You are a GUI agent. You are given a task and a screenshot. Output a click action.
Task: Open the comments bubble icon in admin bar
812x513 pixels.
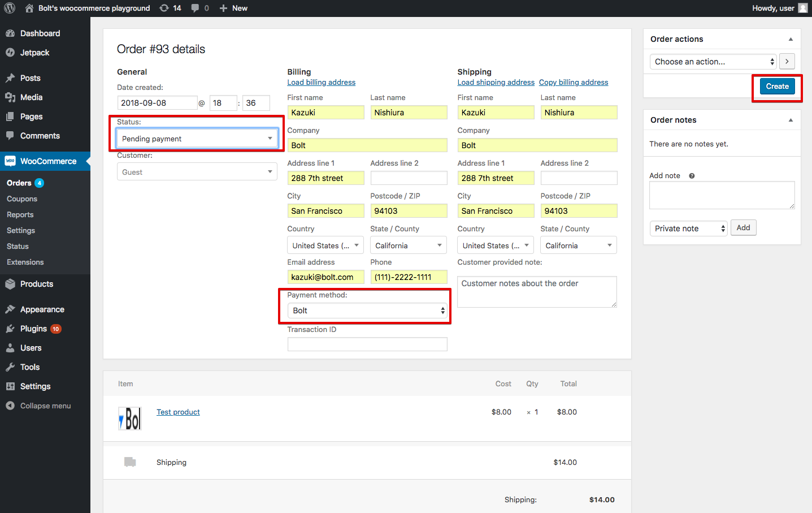tap(195, 8)
